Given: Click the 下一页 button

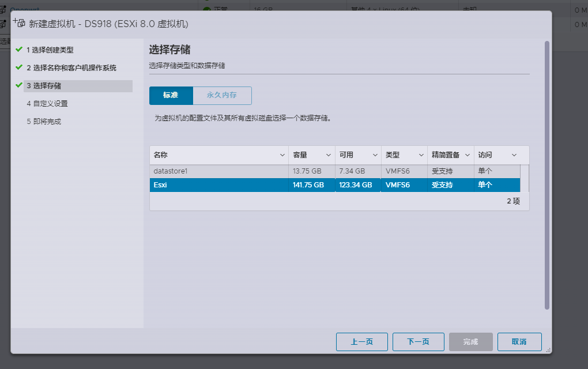Looking at the screenshot, I should [x=418, y=342].
